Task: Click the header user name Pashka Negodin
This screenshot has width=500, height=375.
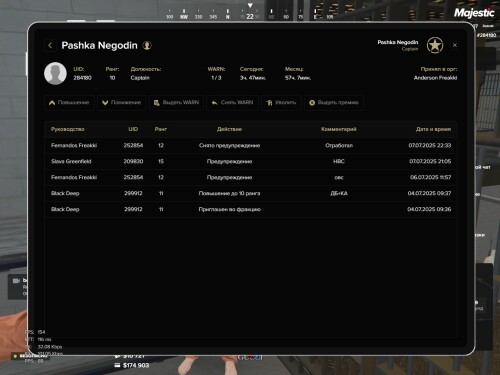Action: [x=398, y=42]
